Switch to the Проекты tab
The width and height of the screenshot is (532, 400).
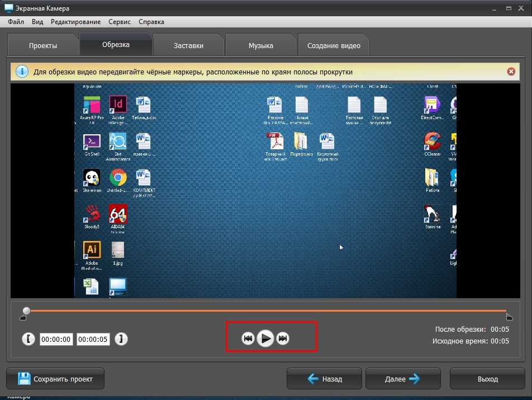click(43, 45)
